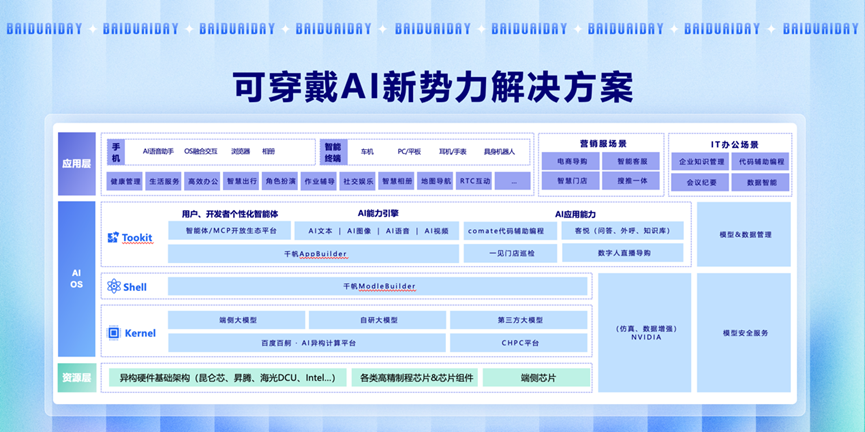Click the 千帆ModleBuilder bar
Viewport: 865px width, 432px height.
(378, 286)
